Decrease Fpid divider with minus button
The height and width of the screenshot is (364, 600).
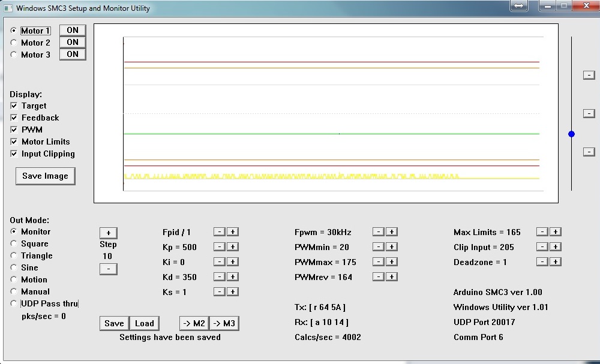(x=219, y=231)
